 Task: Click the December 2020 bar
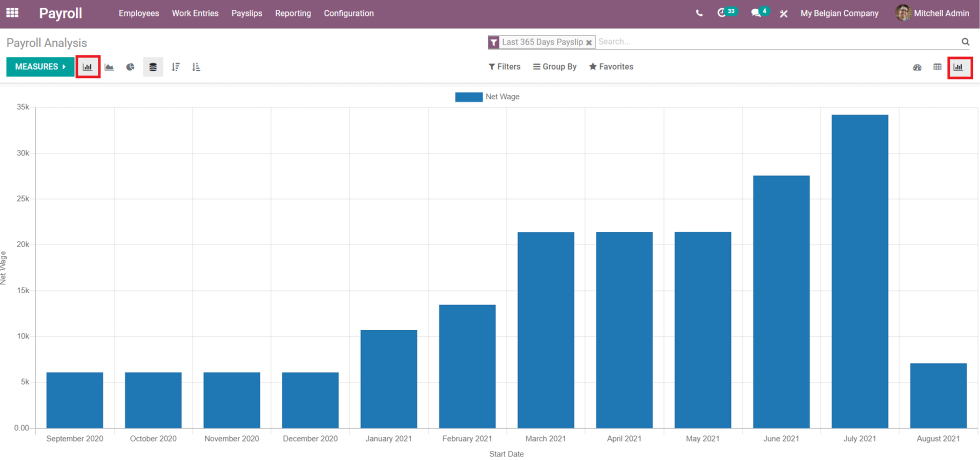pos(310,400)
